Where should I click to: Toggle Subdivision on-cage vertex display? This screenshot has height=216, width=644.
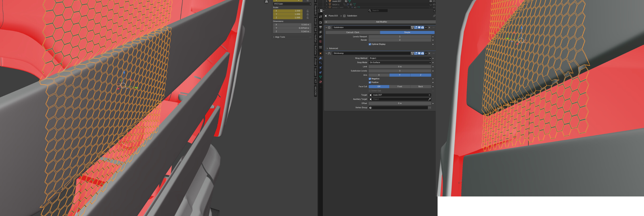click(412, 27)
